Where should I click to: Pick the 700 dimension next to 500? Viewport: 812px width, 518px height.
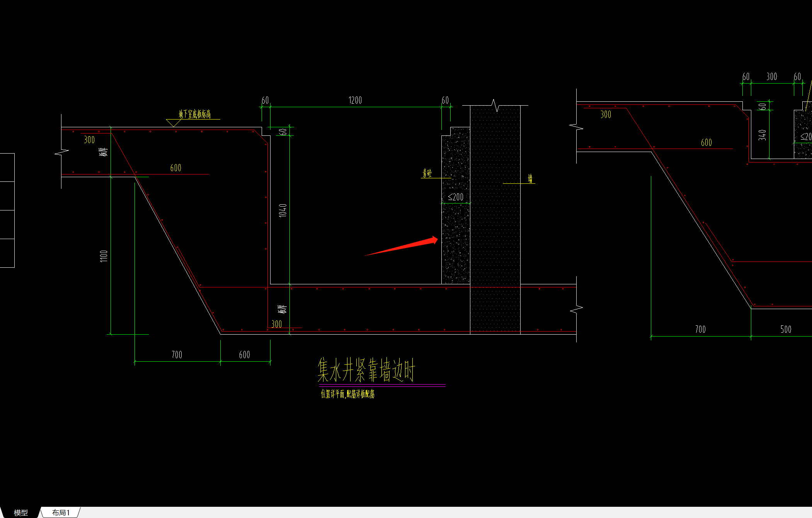click(x=700, y=329)
